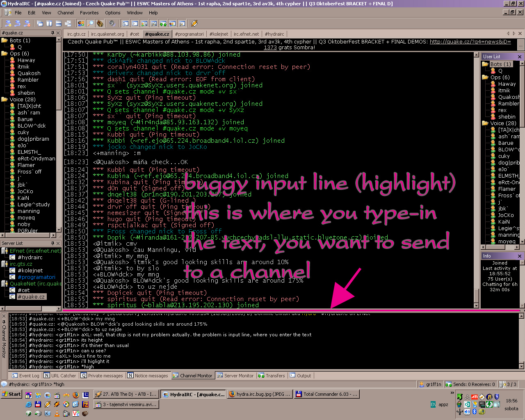Select #programatori channel in Server List
Viewport: 525px width, 420px height.
[37, 277]
